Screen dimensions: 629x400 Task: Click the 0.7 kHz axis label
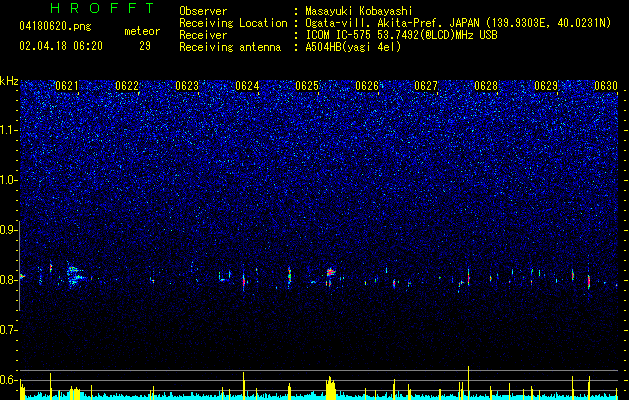(8, 330)
